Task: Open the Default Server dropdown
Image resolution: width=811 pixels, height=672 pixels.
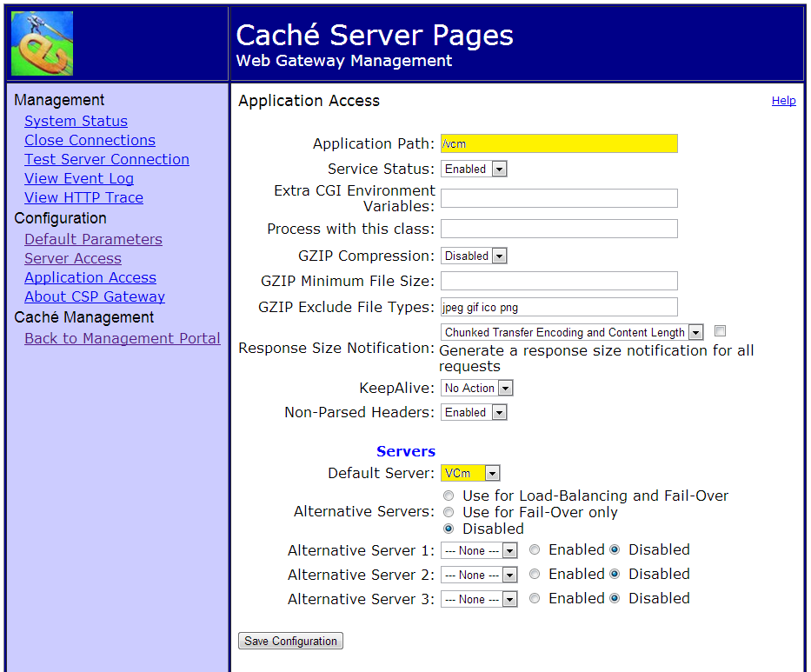Action: (x=470, y=473)
